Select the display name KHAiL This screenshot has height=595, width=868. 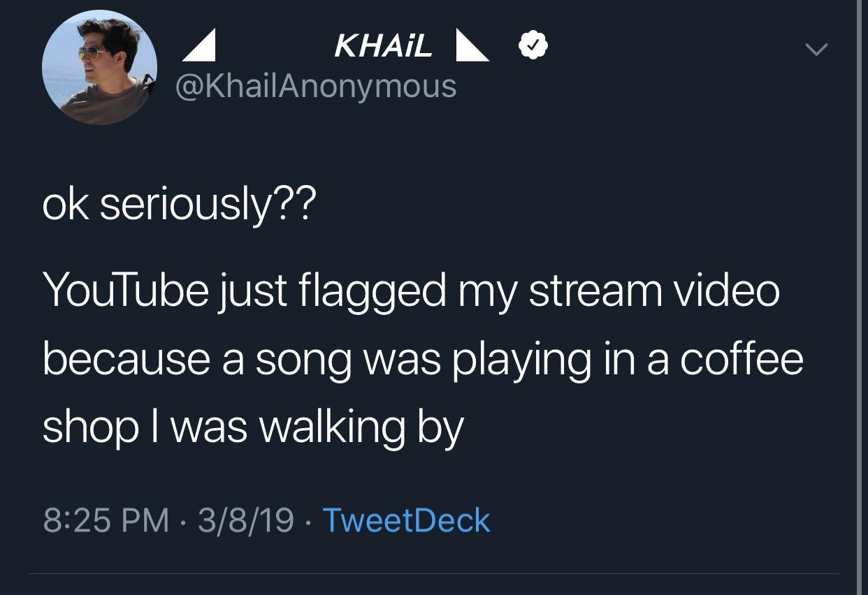(384, 46)
